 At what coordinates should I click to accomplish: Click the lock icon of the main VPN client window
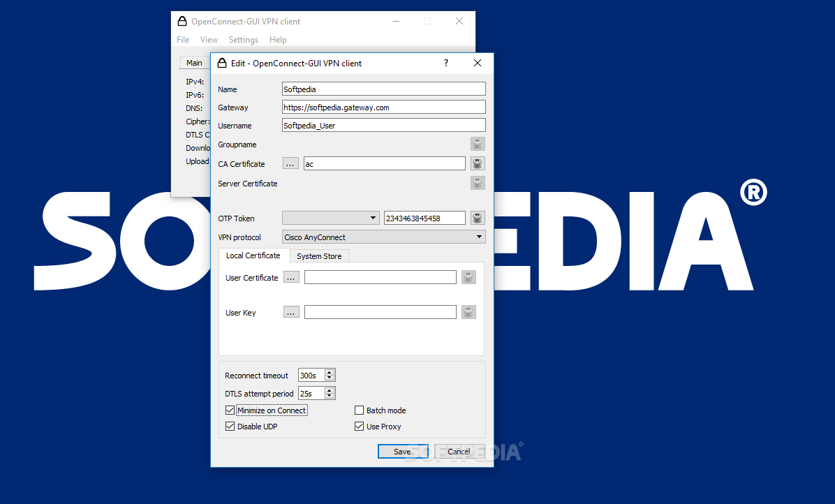click(182, 21)
